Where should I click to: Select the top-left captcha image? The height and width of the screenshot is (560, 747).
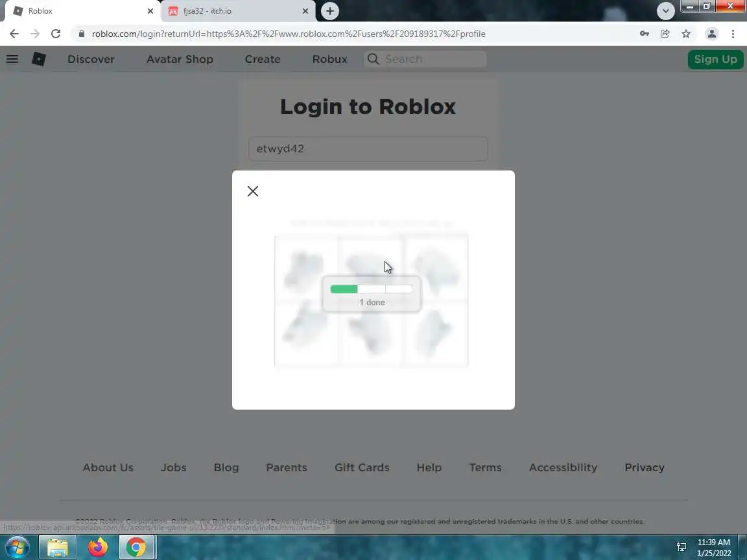306,269
